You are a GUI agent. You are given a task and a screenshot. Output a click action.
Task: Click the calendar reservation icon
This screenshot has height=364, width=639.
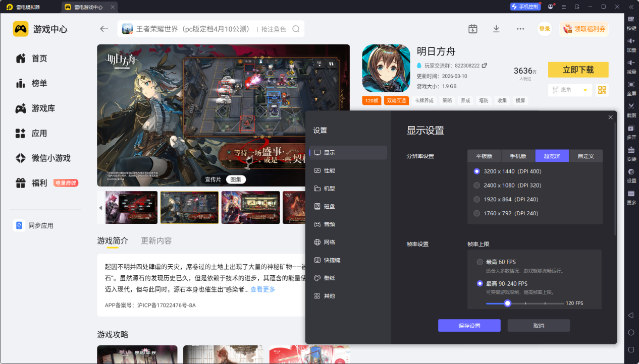point(473,29)
